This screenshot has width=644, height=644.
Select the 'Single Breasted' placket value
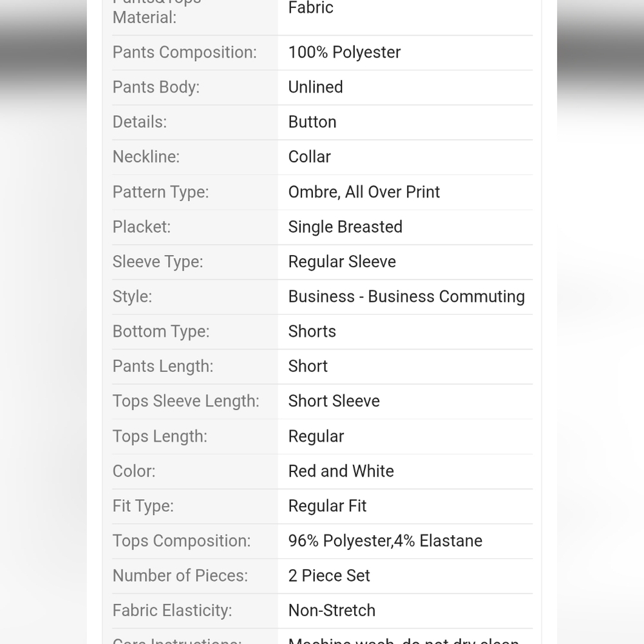345,227
